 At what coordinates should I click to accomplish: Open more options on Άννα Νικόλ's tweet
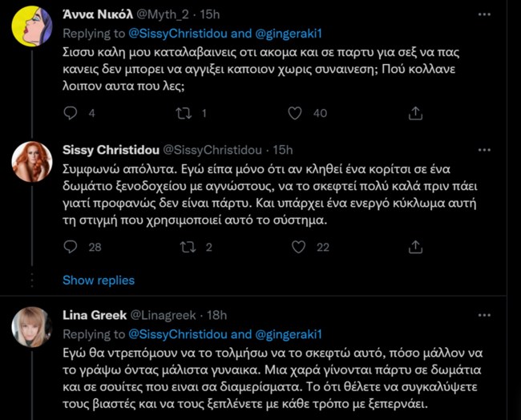pos(484,14)
